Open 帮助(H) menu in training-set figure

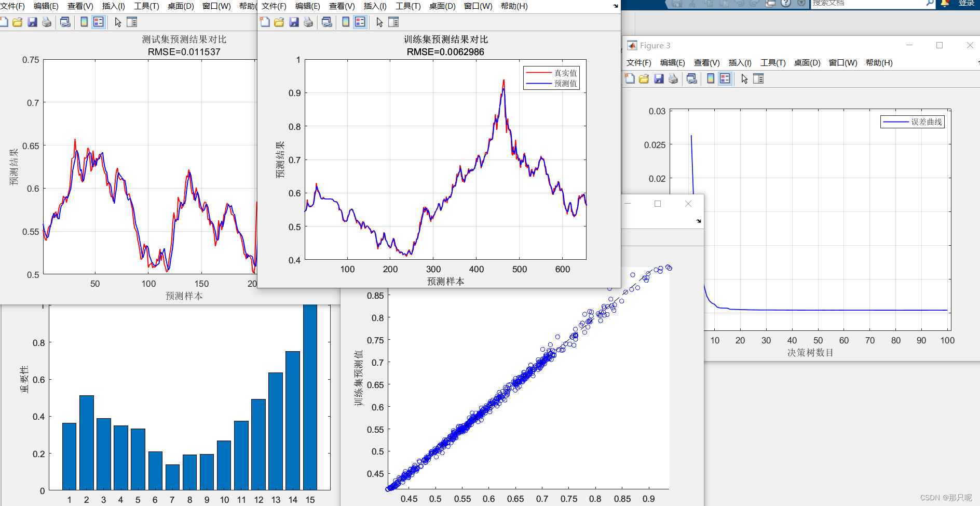coord(514,6)
